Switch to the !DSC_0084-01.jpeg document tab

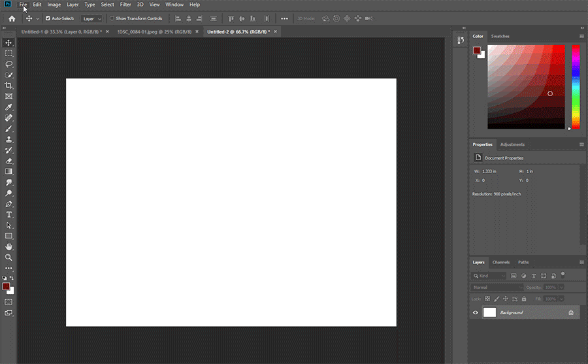(154, 32)
